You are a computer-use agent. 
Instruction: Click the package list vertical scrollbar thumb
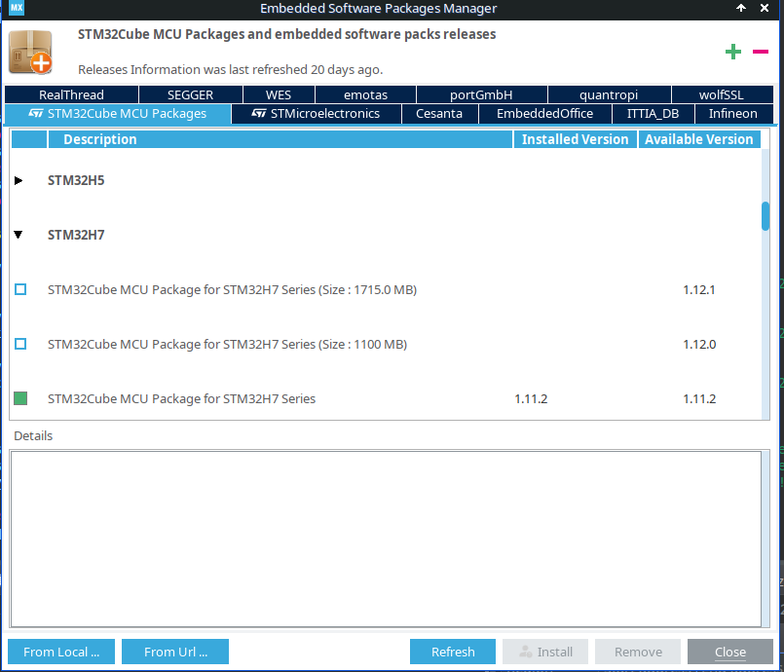tap(765, 216)
